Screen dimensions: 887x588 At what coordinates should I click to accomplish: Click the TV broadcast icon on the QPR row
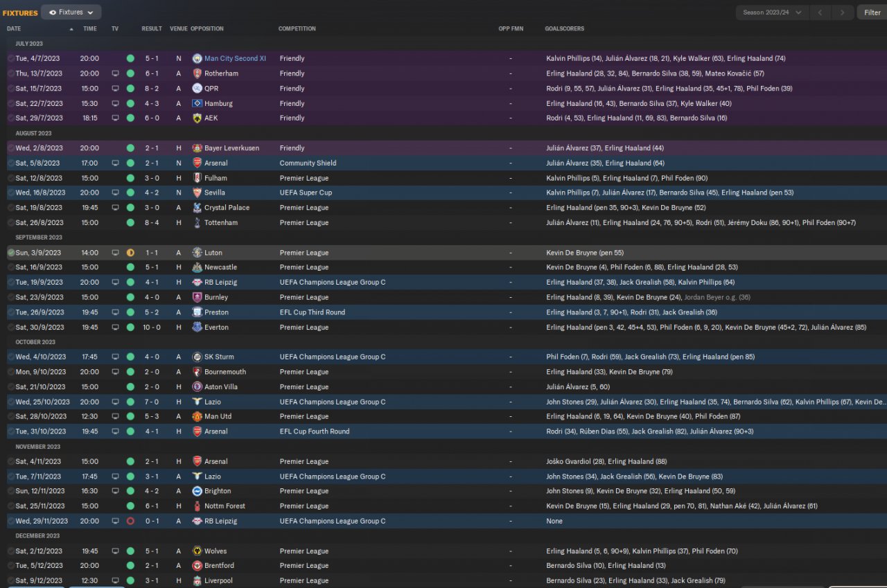[115, 89]
